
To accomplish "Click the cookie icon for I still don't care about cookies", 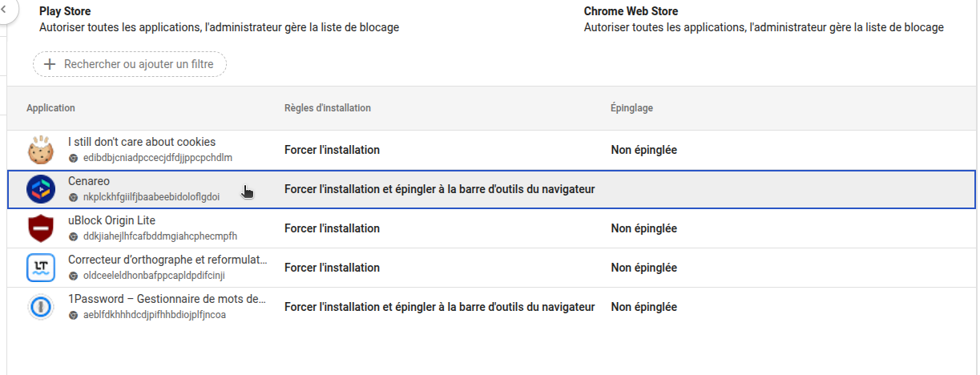I will 40,150.
